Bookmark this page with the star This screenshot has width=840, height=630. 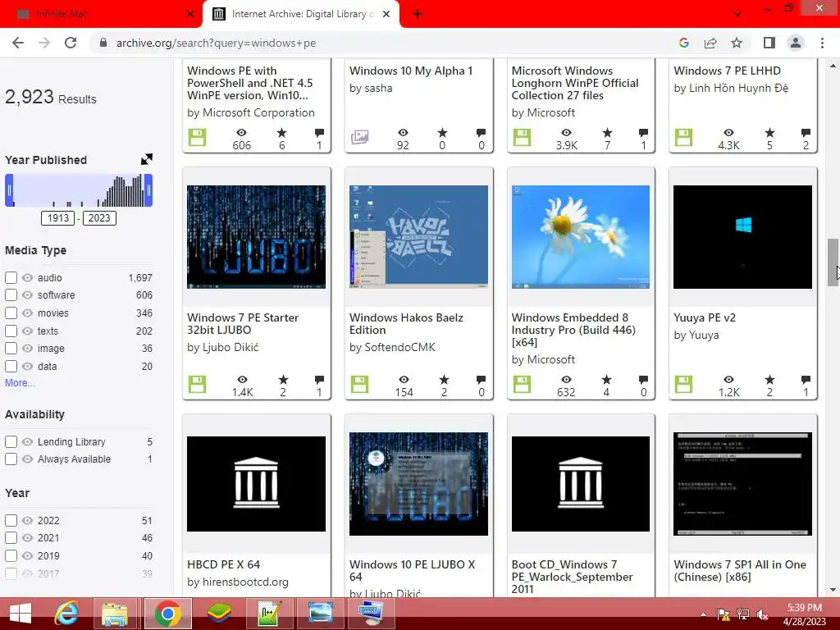[x=737, y=43]
